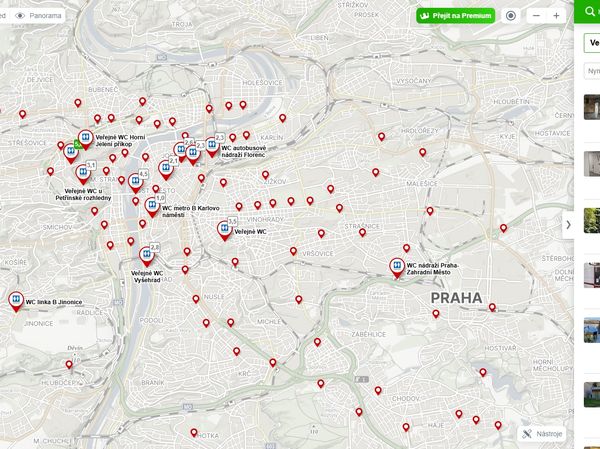Click the Veřejné WC Horní Jelení příkop label
Image resolution: width=600 pixels, height=449 pixels.
click(120, 140)
